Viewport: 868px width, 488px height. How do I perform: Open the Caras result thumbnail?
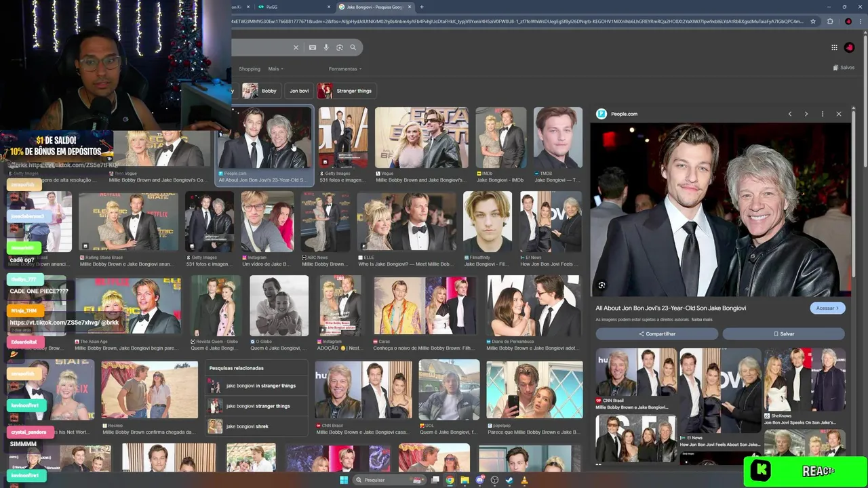[425, 306]
